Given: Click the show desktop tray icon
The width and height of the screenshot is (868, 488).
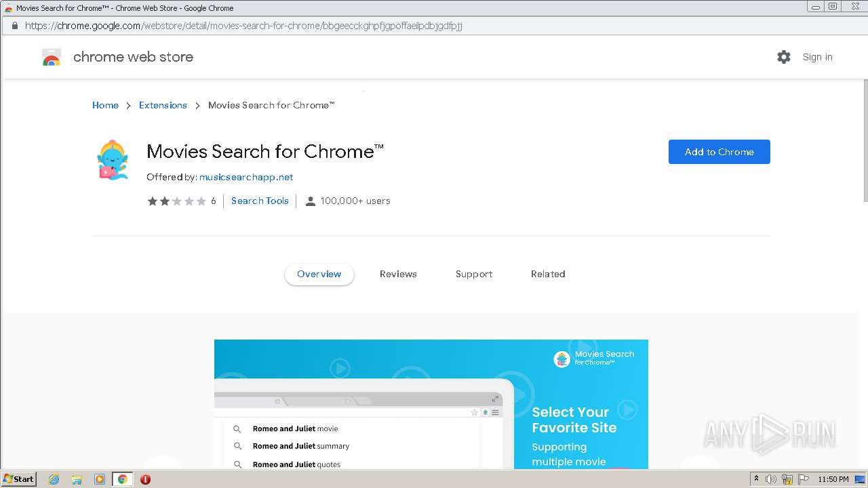Looking at the screenshot, I should pyautogui.click(x=860, y=479).
